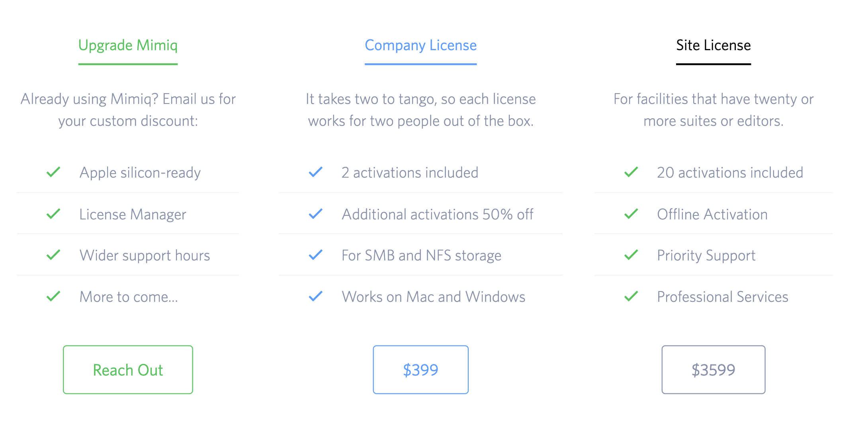The height and width of the screenshot is (446, 868).
Task: Buy Company License for $399
Action: click(420, 370)
